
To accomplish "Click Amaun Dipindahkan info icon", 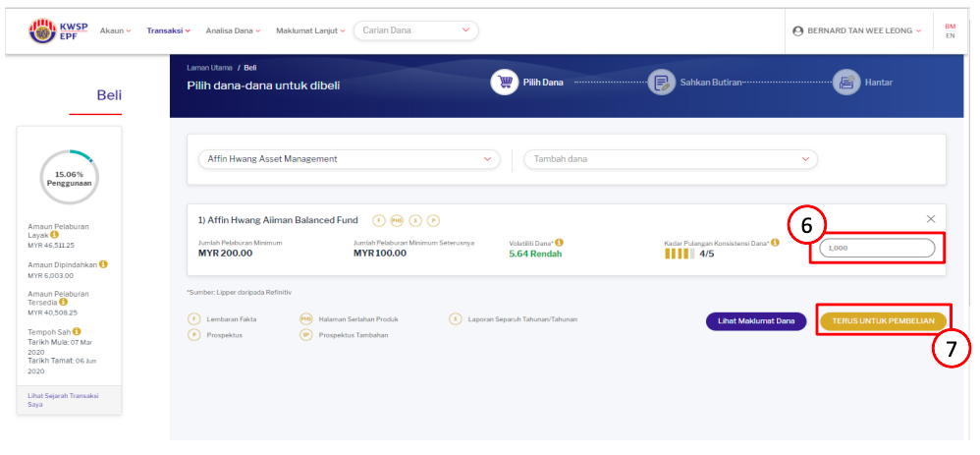I will pyautogui.click(x=103, y=264).
